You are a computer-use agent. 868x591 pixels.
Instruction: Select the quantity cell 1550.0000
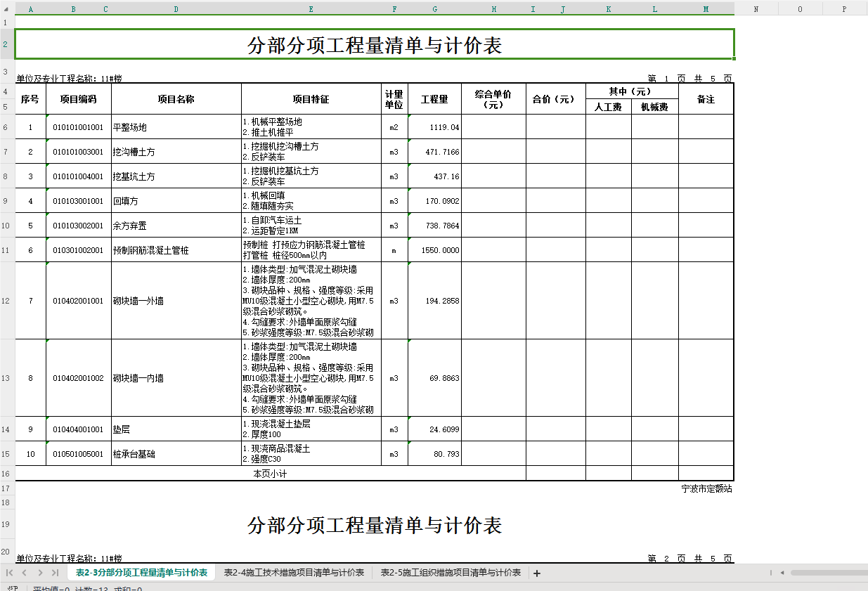coord(434,250)
